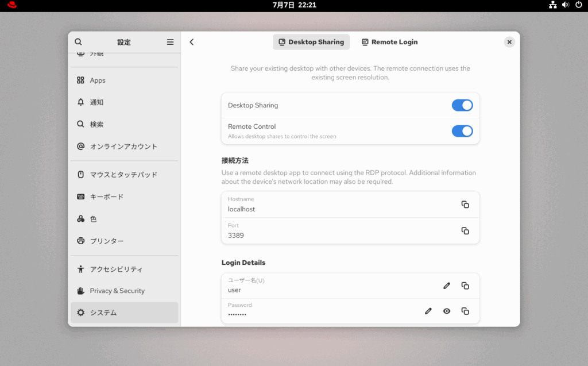
Task: Turn off Desktop Sharing switch
Action: pyautogui.click(x=462, y=105)
